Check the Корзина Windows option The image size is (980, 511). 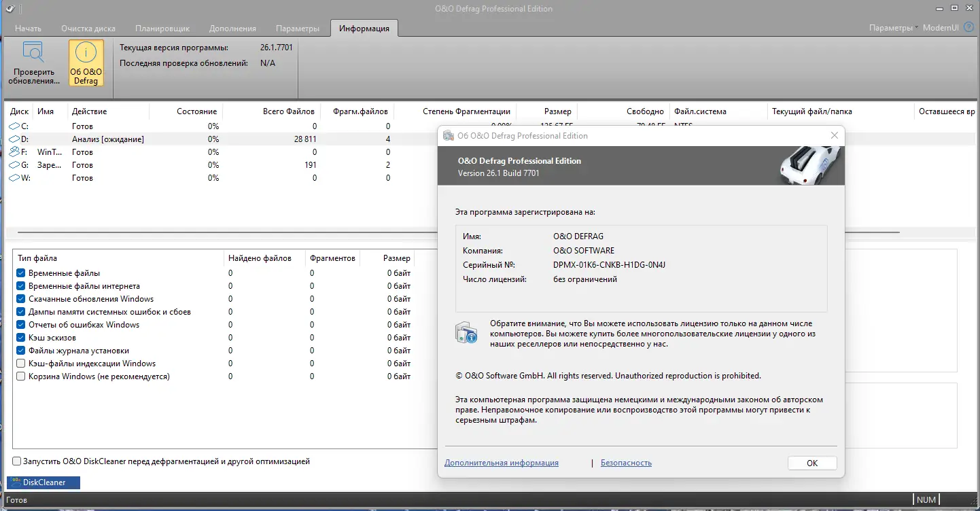(20, 376)
